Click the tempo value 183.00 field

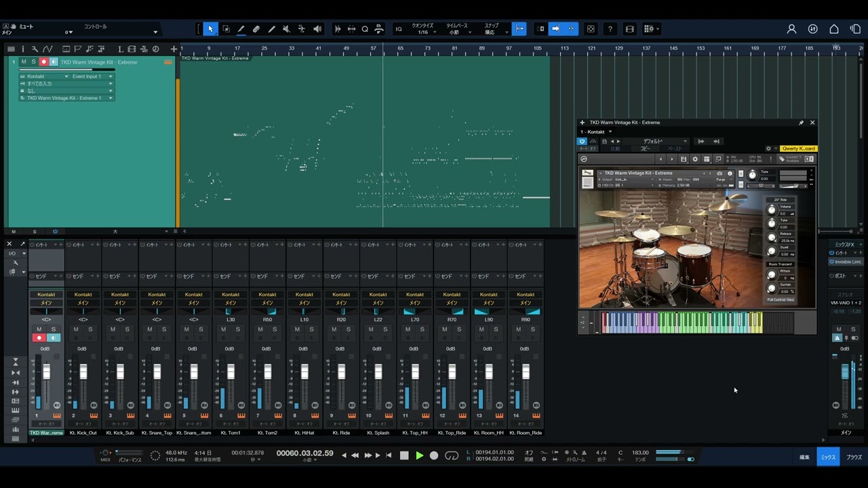coord(640,453)
